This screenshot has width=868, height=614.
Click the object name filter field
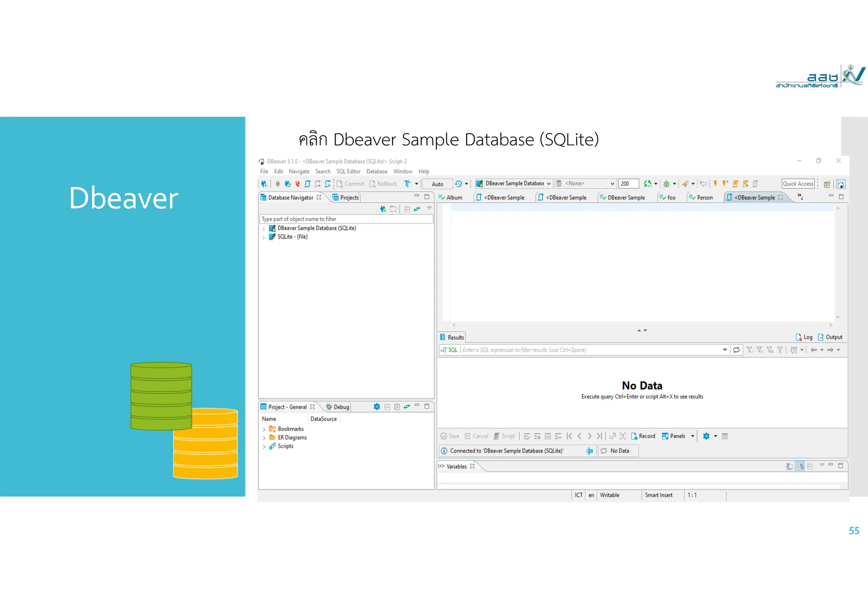click(346, 219)
